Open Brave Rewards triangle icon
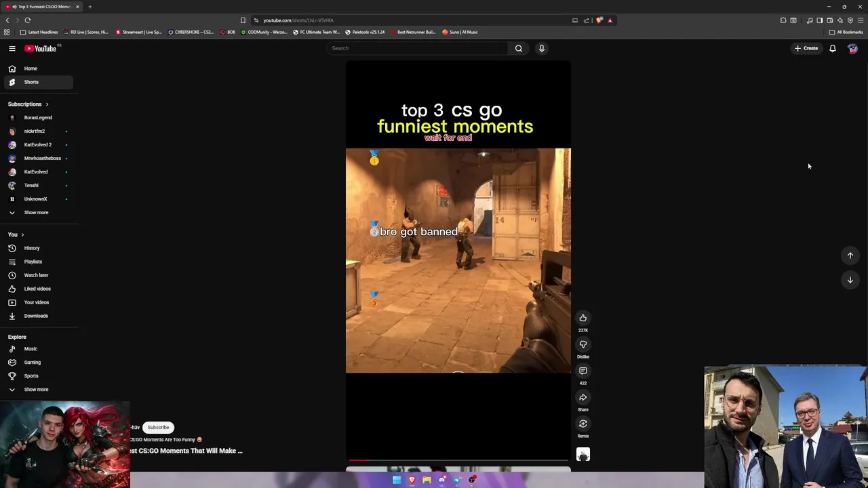Screen dimensions: 868x488 click(610, 20)
